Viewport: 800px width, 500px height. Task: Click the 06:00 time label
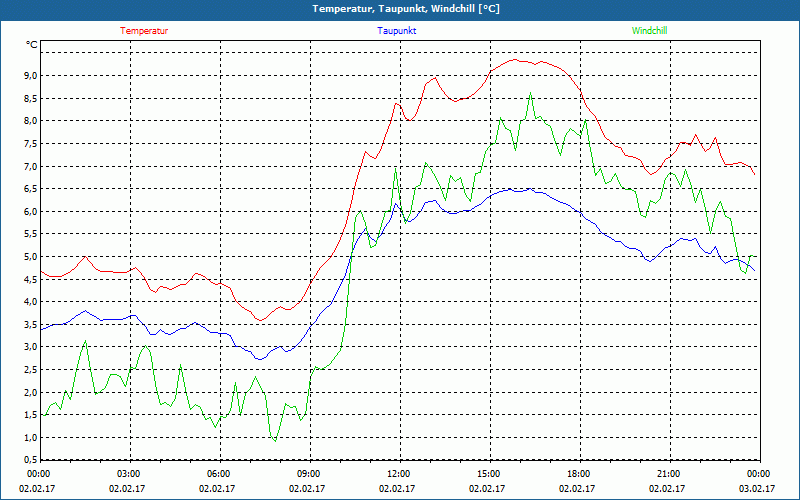click(x=220, y=474)
